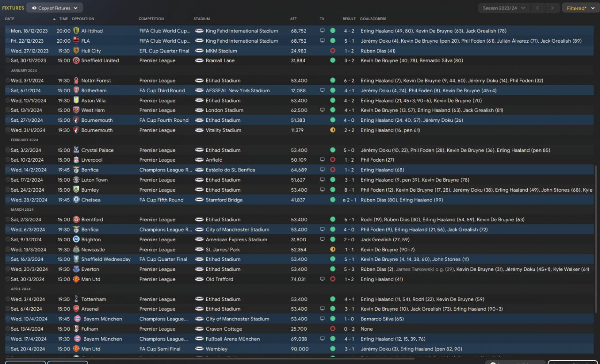
Task: Open the Sheffield Wednesday opposition link
Action: [x=106, y=259]
